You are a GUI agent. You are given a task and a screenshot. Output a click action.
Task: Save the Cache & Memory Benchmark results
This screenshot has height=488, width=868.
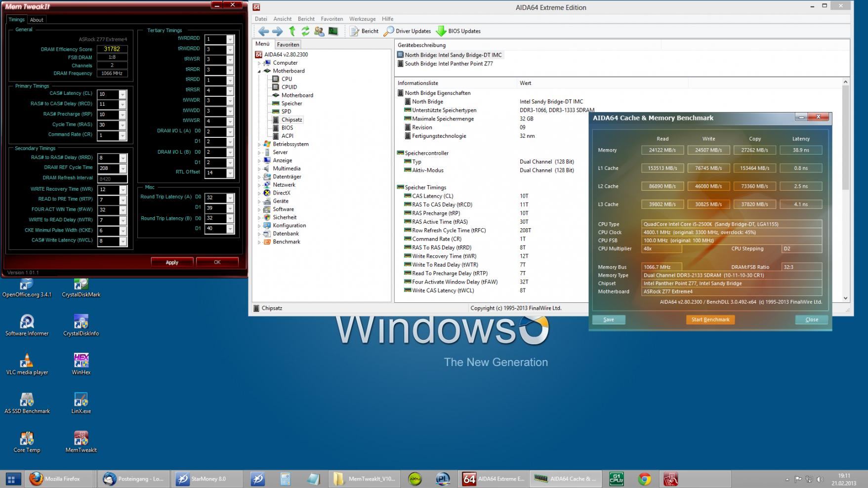coord(609,320)
